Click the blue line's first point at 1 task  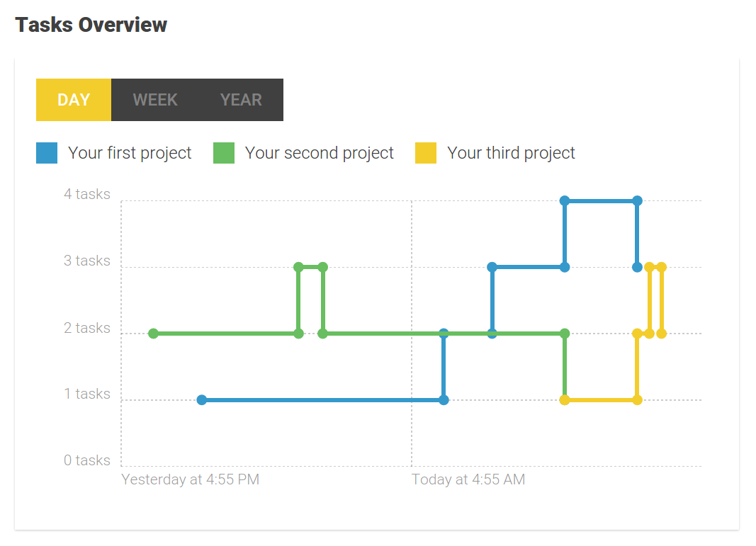[x=202, y=400]
